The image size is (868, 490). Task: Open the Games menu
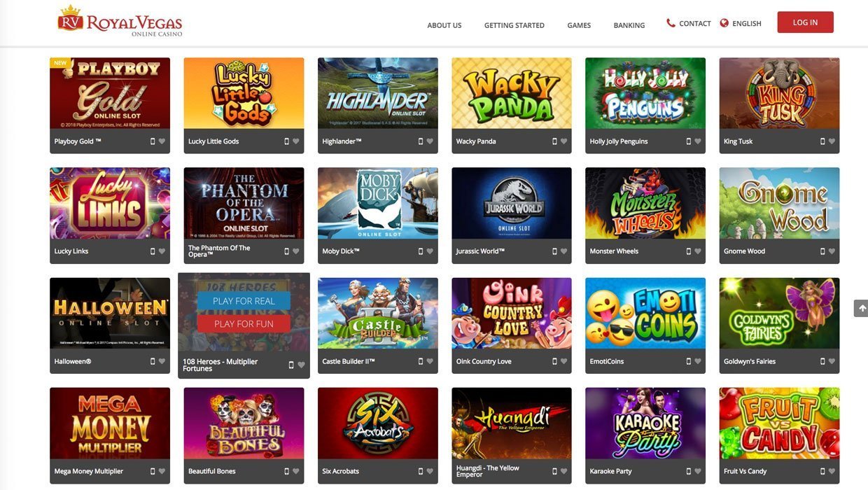point(579,25)
